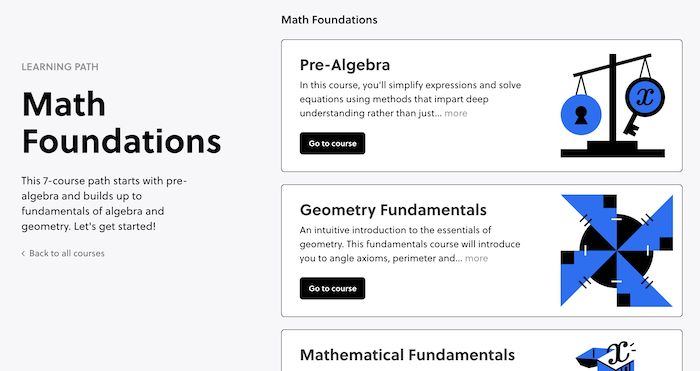Open the Mathematical Fundamentals course title
700x371 pixels.
click(x=407, y=355)
